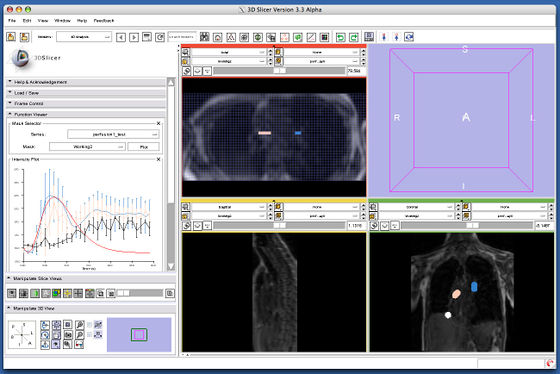This screenshot has width=560, height=374.
Task: Close the Mask Selector frame
Action: coord(159,123)
